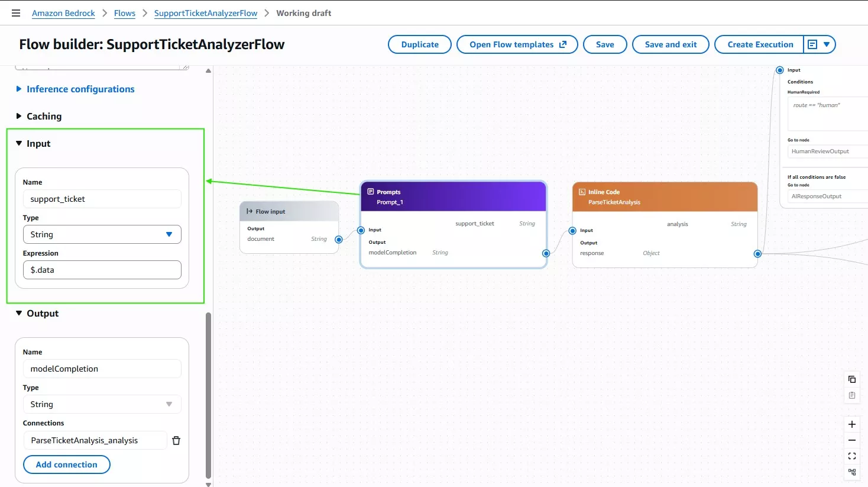The image size is (868, 487).
Task: Open the hamburger navigation menu
Action: click(x=16, y=13)
